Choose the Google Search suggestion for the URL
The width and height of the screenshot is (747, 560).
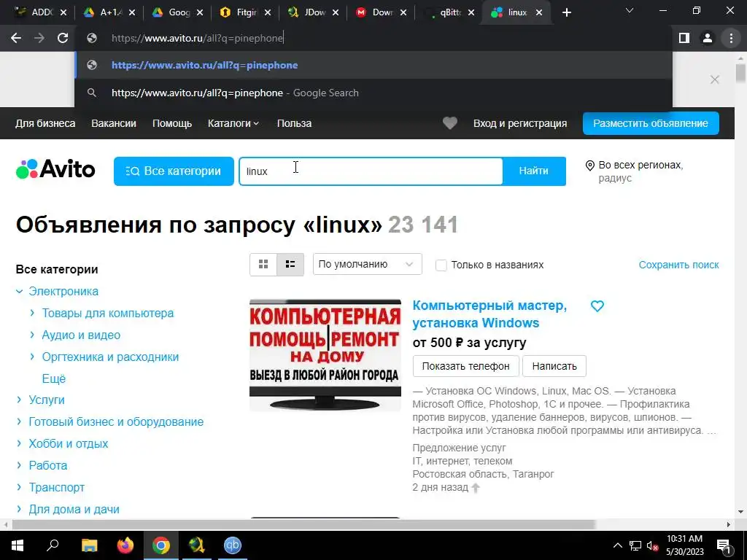(373, 93)
